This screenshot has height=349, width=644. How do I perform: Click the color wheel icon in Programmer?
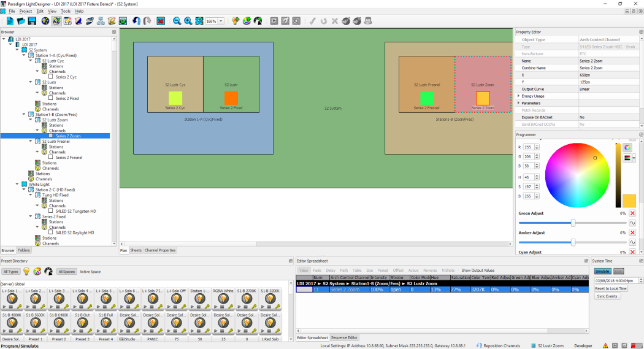click(x=627, y=147)
